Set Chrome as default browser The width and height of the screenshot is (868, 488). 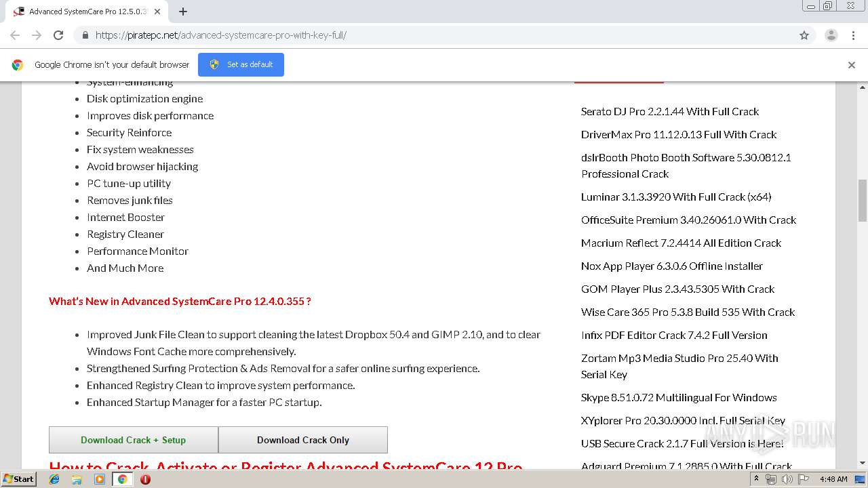[x=241, y=64]
